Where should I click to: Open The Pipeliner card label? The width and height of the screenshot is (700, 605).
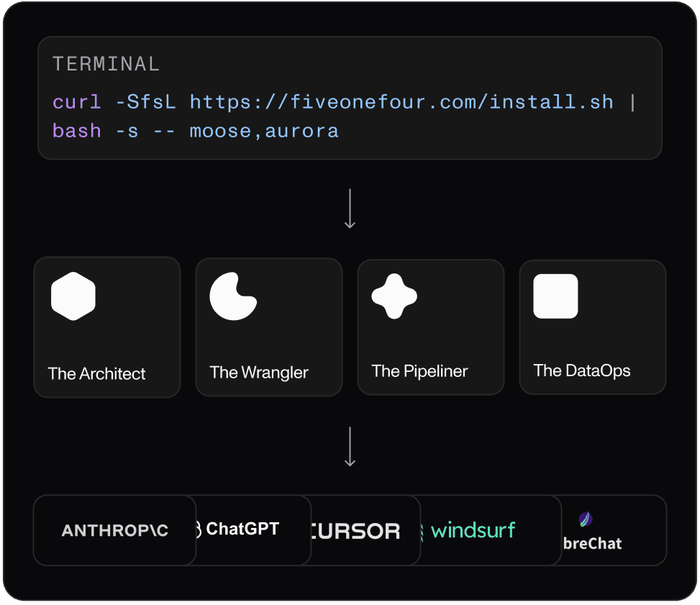[419, 371]
